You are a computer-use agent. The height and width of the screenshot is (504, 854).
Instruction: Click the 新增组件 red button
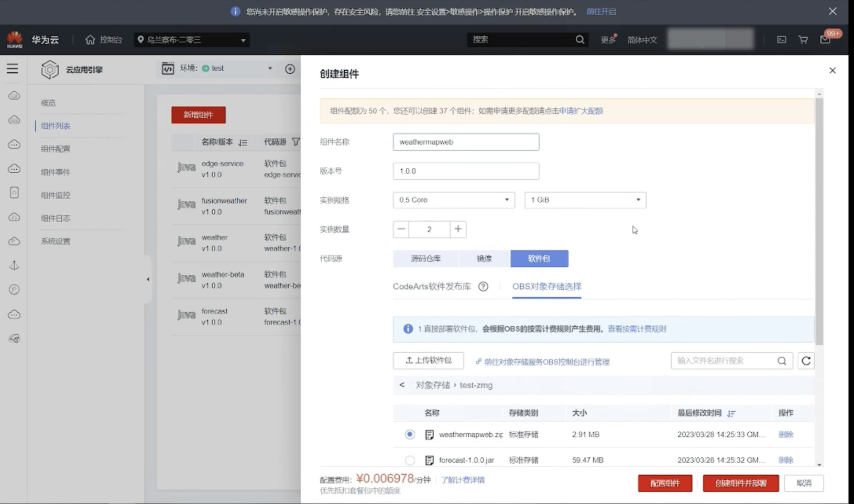(199, 115)
